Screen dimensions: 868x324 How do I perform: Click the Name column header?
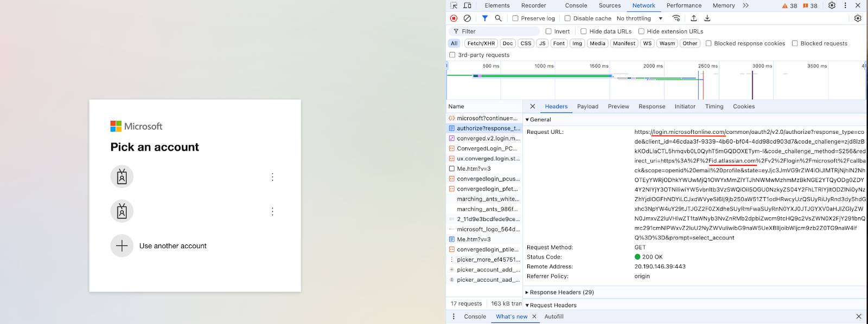point(484,106)
